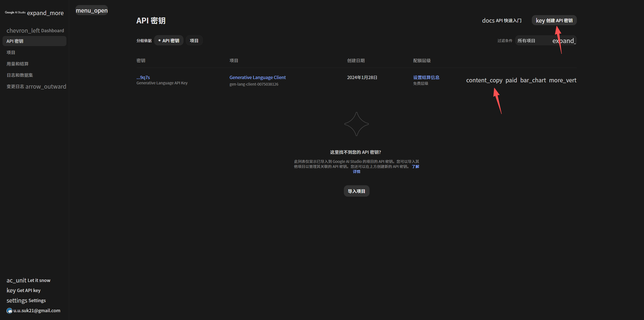
Task: Collapse sidebar with the menu_open icon
Action: coord(92,10)
